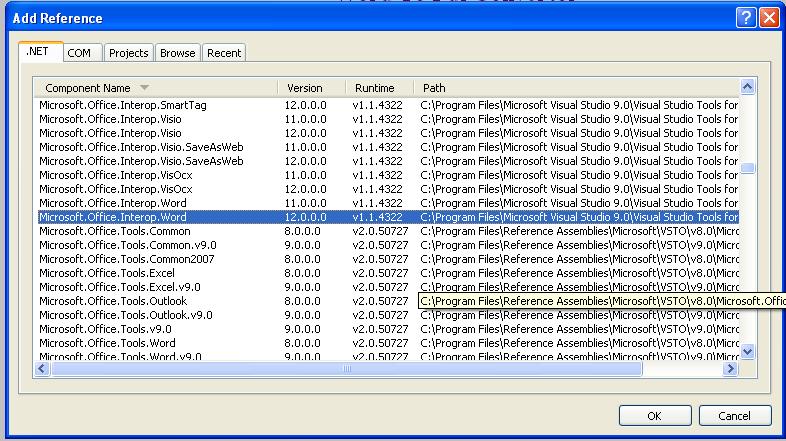Confirm with the OK button
This screenshot has width=786, height=441.
(x=655, y=415)
